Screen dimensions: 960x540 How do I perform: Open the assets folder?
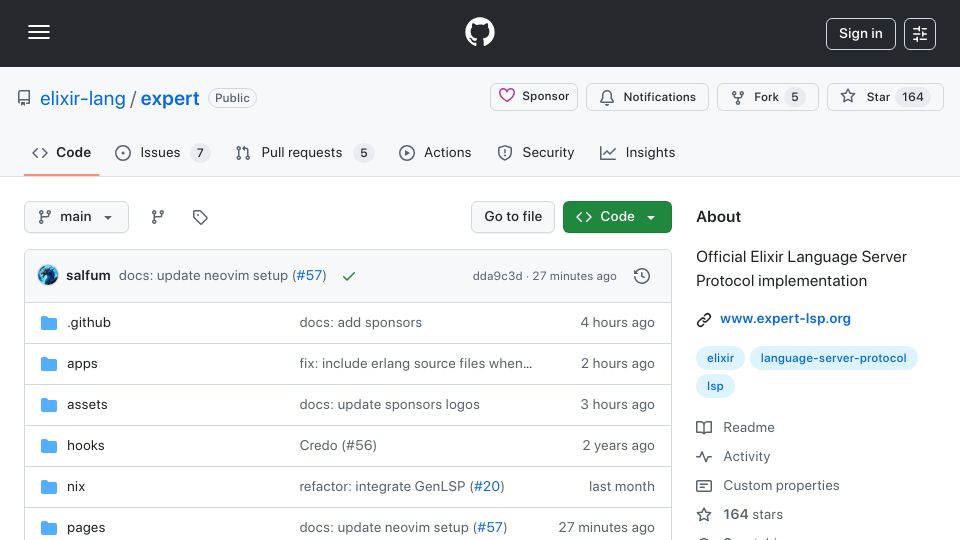(87, 405)
